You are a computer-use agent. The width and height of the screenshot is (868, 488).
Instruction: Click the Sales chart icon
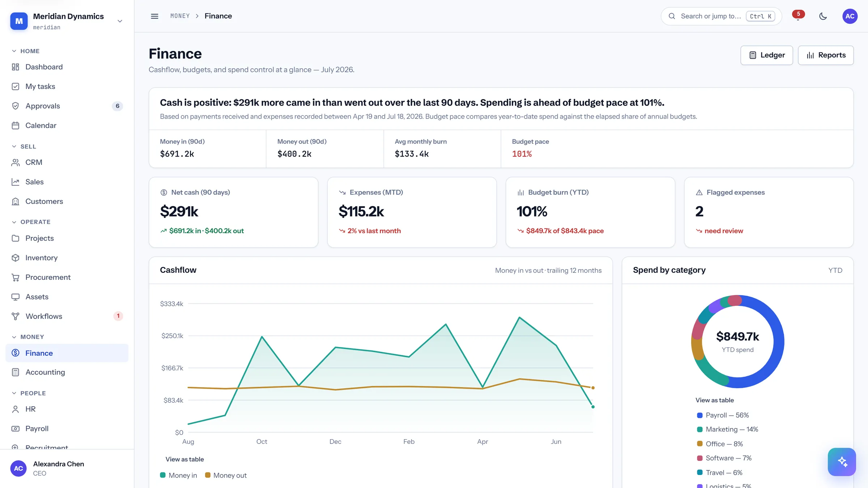click(x=16, y=182)
